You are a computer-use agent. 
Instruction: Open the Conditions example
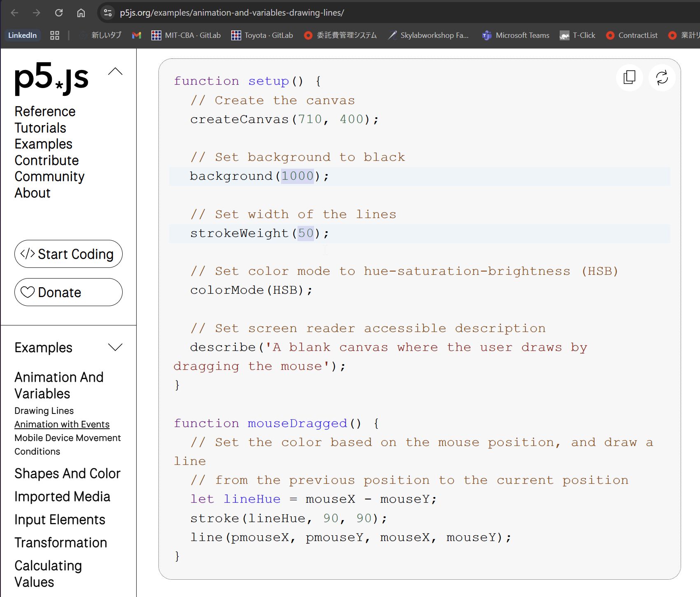(37, 451)
